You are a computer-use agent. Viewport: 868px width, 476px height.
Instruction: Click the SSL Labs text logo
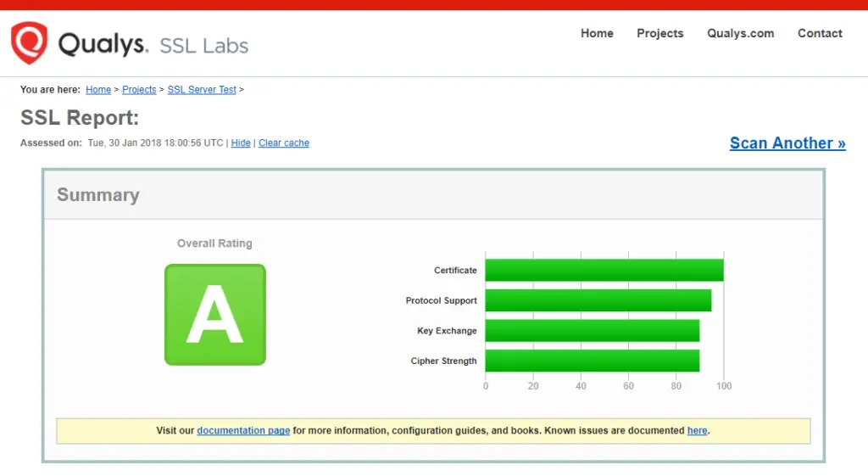[x=203, y=46]
